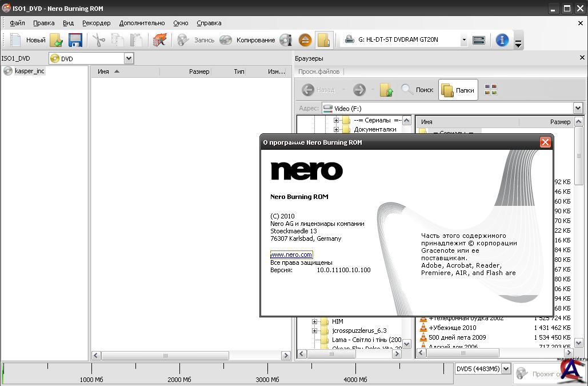This screenshot has width=588, height=386.
Task: Click the thumbnail view icon next to Папки
Action: point(490,90)
